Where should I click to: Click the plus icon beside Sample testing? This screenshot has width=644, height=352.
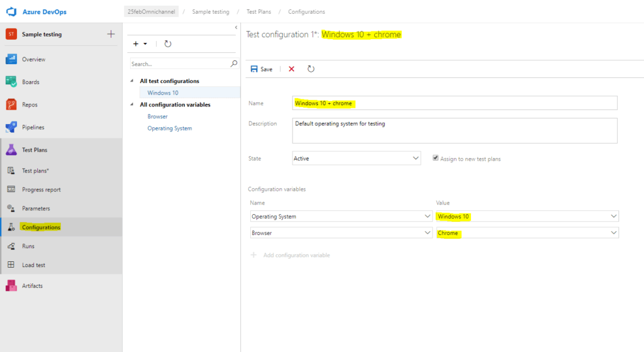click(x=111, y=34)
